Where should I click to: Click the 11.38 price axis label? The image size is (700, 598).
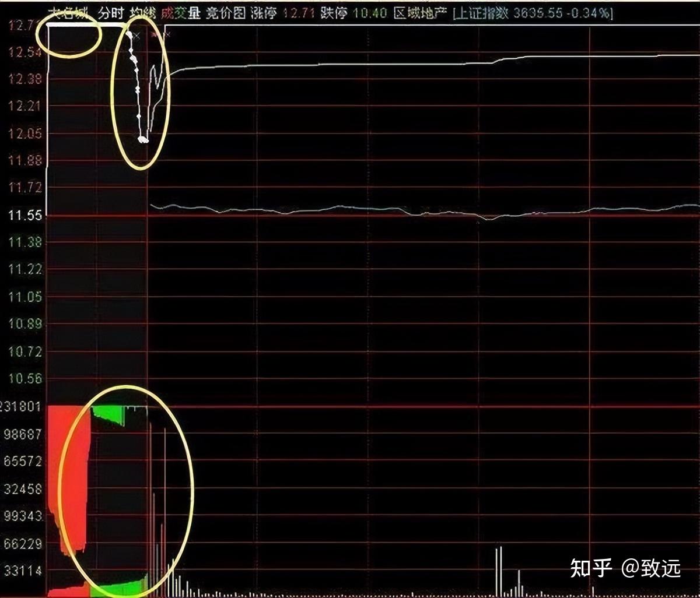[x=24, y=242]
